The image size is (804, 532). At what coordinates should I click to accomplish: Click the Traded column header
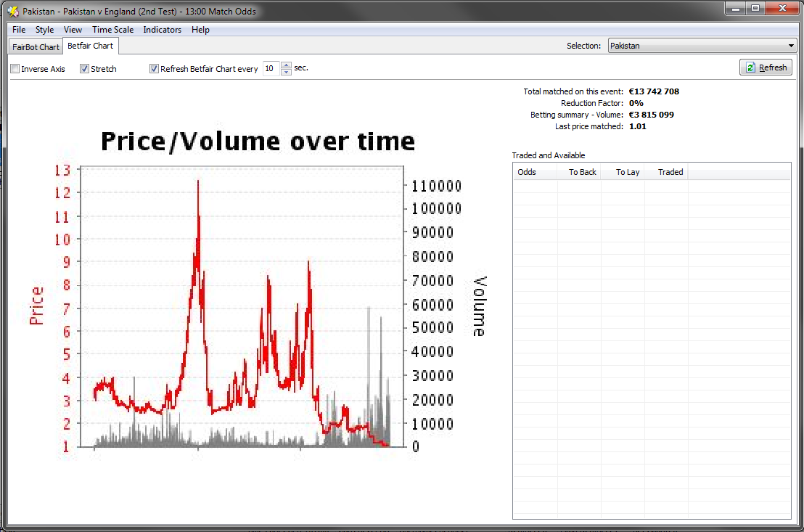(x=666, y=172)
